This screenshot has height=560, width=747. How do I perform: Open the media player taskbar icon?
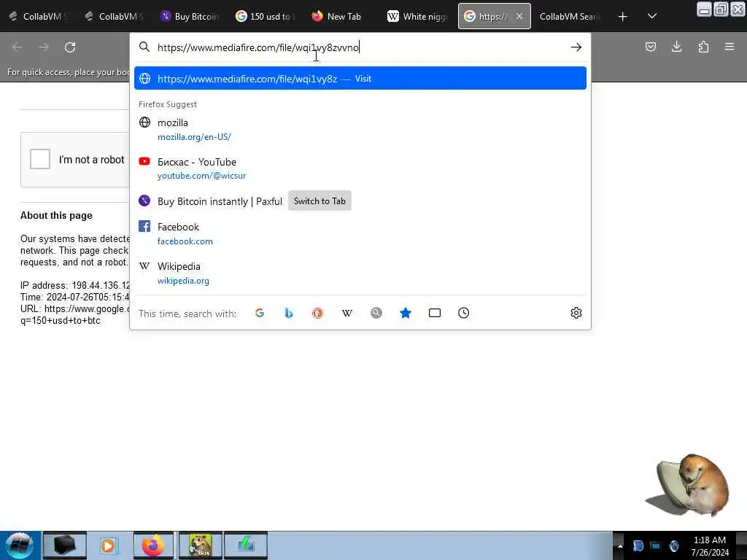point(108,545)
